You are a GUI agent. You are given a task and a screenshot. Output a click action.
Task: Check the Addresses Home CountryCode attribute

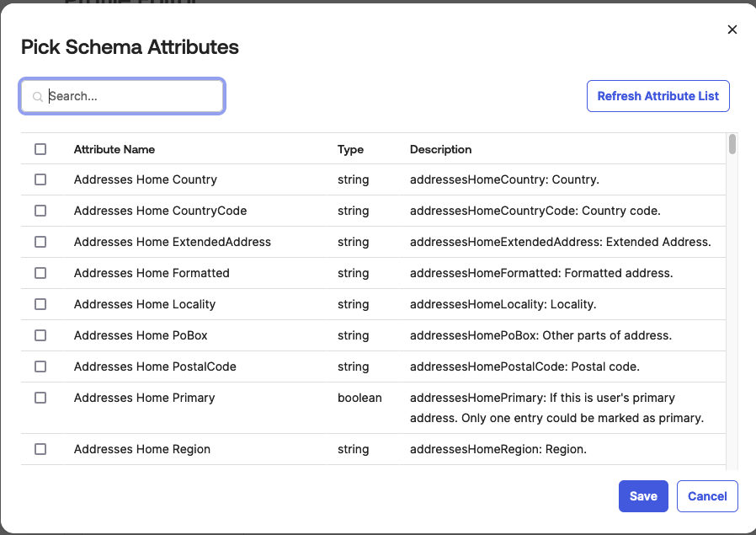[40, 211]
